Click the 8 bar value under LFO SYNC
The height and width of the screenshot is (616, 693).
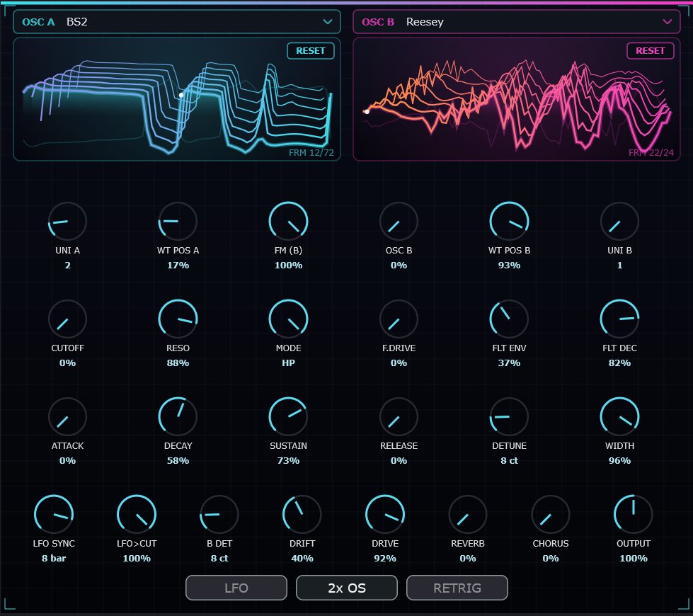[x=54, y=559]
